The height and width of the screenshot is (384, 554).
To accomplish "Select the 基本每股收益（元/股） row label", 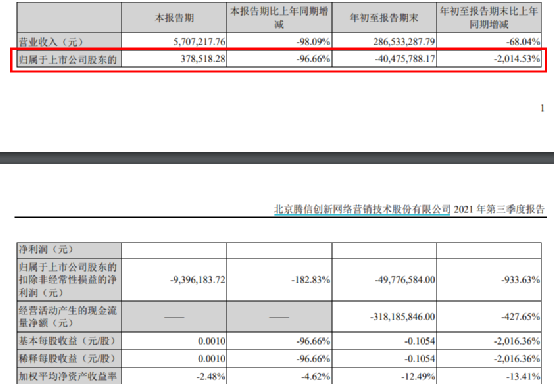I will (x=67, y=341).
